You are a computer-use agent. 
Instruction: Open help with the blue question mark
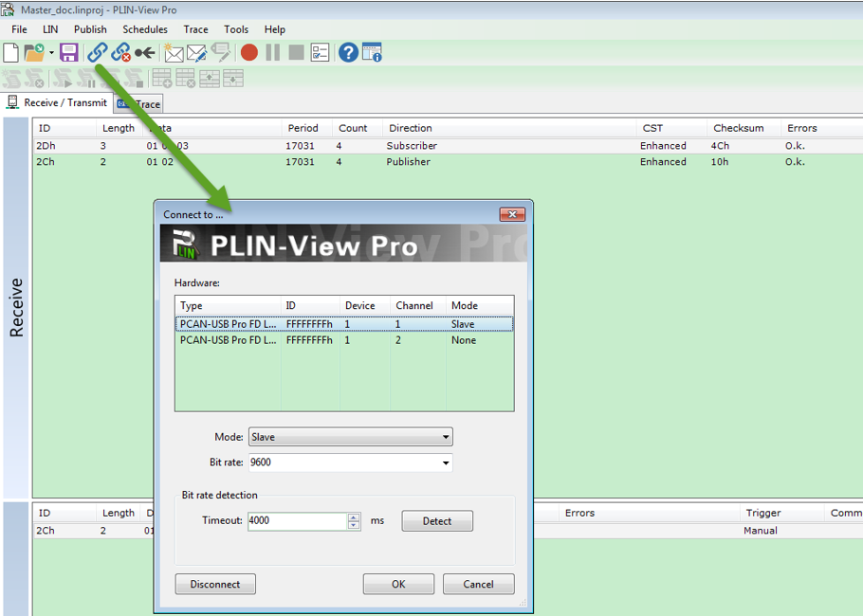pos(348,53)
